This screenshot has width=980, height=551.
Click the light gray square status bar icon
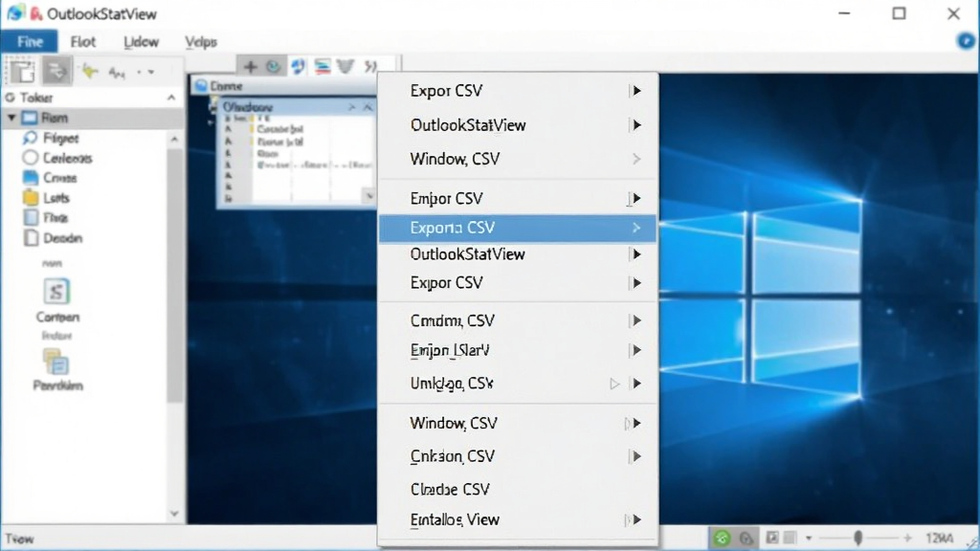tap(790, 538)
